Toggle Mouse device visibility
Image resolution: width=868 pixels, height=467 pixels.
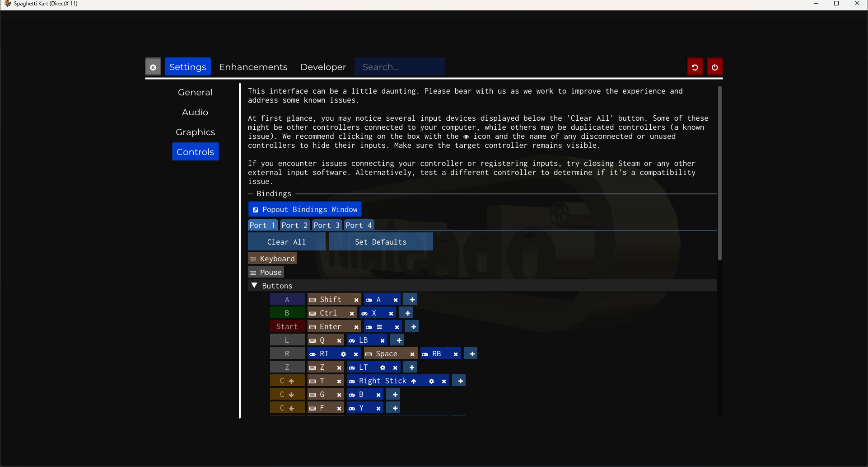tap(266, 272)
